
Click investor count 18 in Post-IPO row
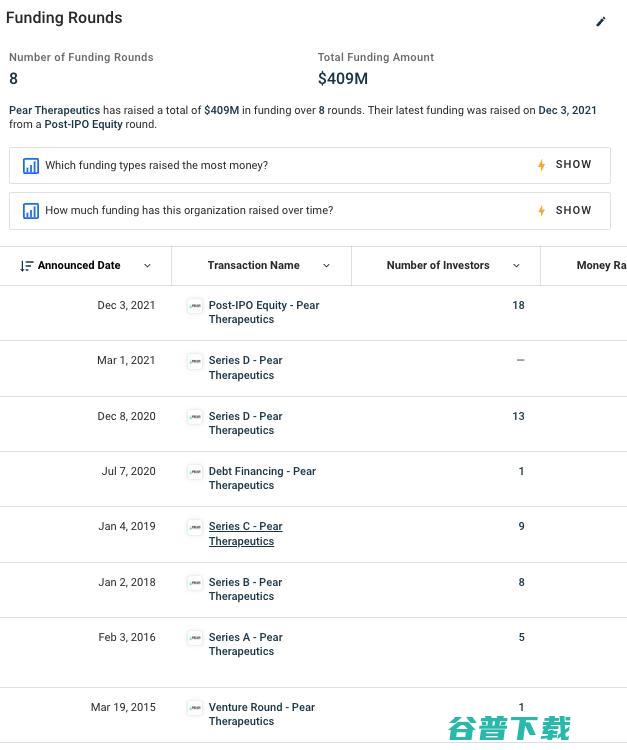tap(518, 306)
